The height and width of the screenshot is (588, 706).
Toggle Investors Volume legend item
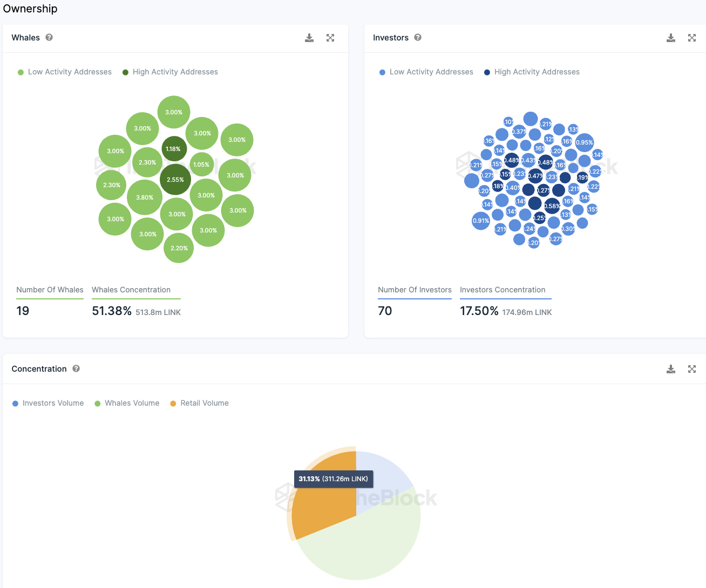(48, 403)
